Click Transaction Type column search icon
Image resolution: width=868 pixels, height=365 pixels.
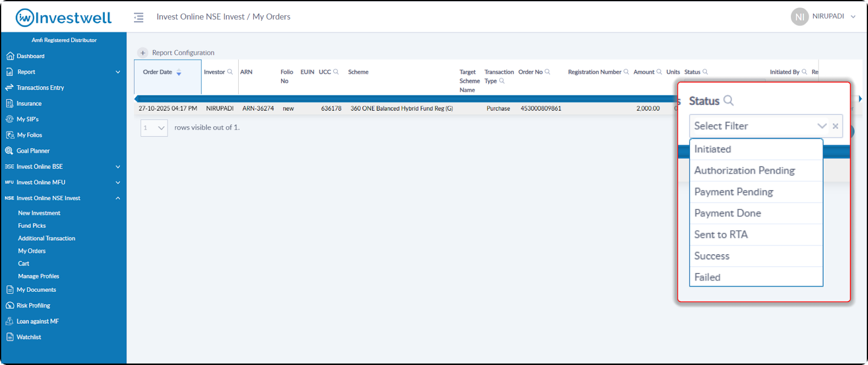(x=502, y=81)
